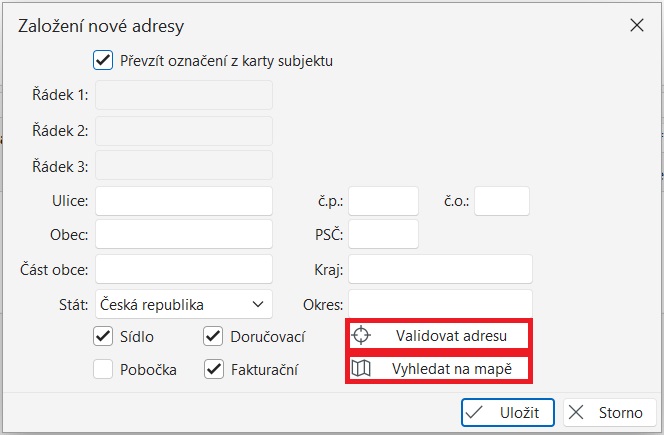This screenshot has width=664, height=435.
Task: Select the Část obce input
Action: 184,269
